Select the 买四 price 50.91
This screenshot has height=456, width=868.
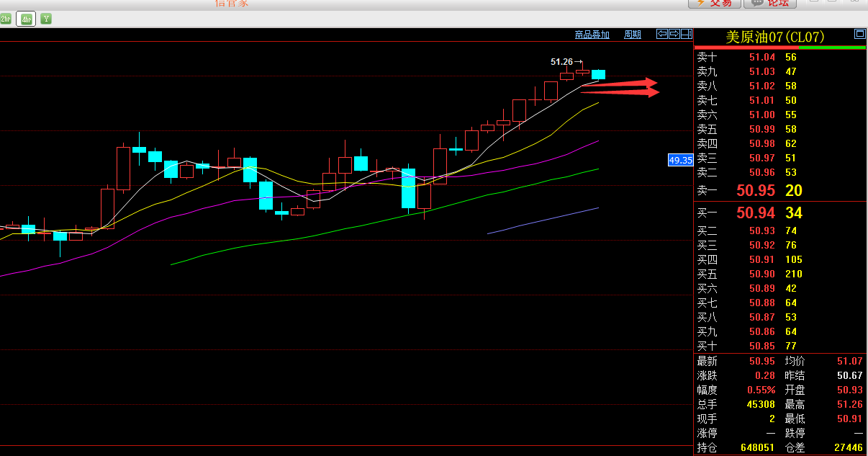point(762,259)
